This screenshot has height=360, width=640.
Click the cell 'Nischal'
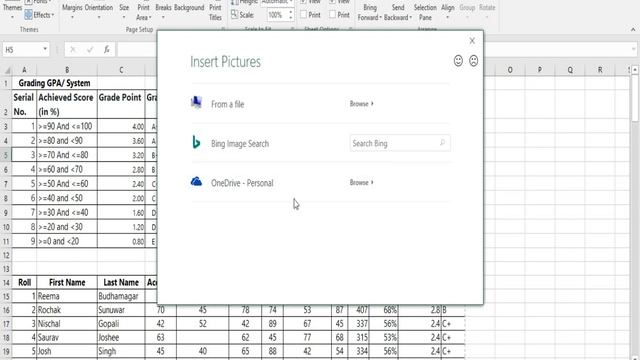pos(67,324)
